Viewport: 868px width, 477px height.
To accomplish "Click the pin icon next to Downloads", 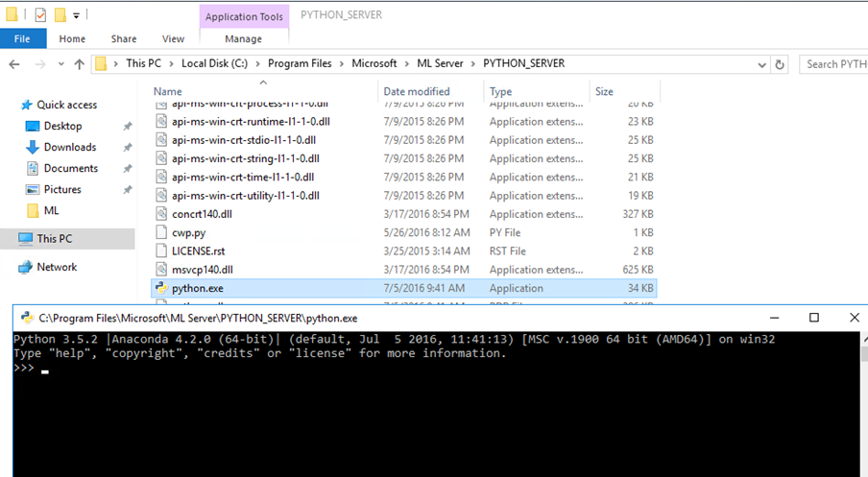I will click(x=128, y=147).
